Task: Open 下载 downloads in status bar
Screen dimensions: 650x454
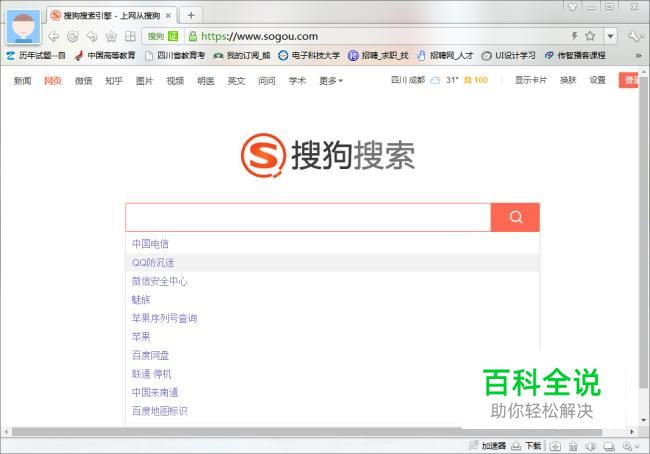Action: [526, 446]
